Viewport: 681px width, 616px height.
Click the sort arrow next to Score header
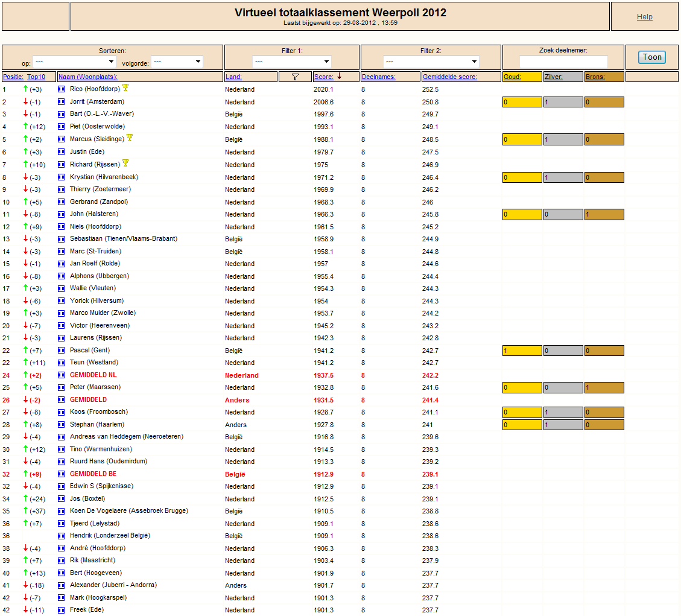(339, 77)
